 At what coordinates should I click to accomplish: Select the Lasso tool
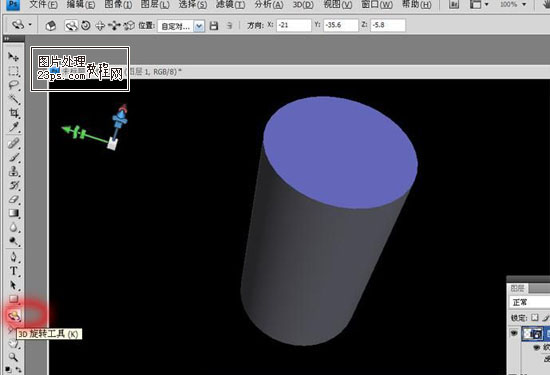[13, 85]
